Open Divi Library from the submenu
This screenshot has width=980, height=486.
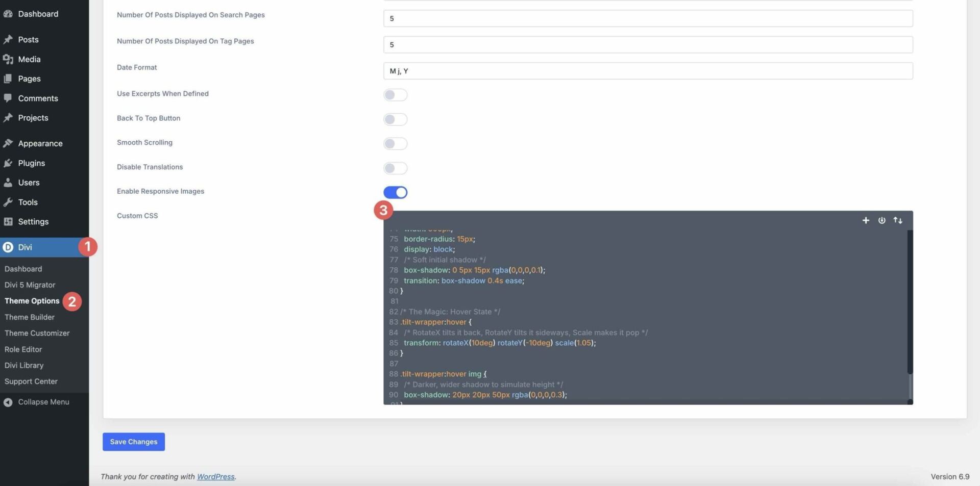(23, 365)
